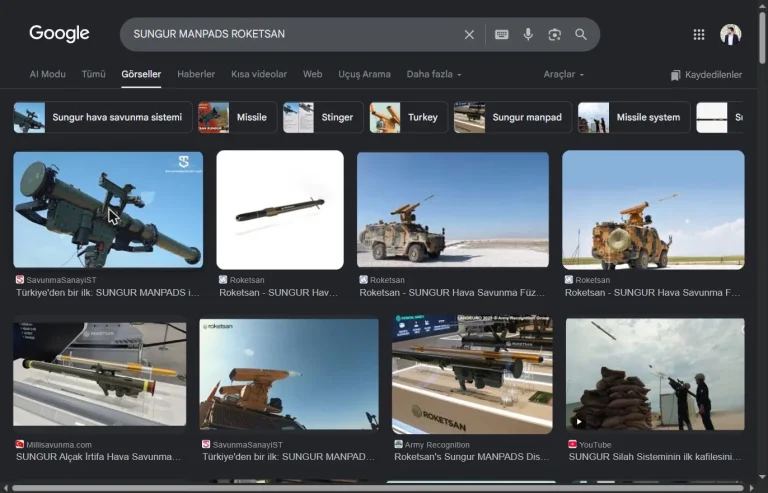This screenshot has width=768, height=493.
Task: Play video badge on the YouTube thumbnail
Action: pos(579,422)
